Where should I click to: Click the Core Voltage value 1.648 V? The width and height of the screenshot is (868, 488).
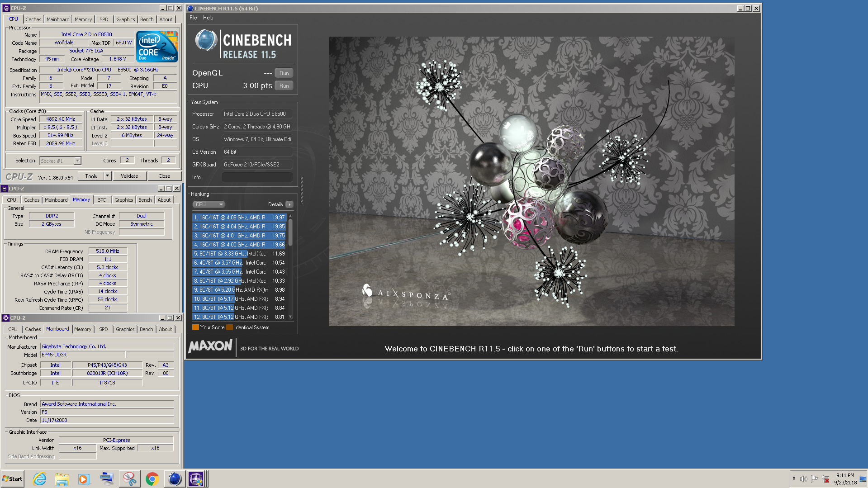point(118,59)
